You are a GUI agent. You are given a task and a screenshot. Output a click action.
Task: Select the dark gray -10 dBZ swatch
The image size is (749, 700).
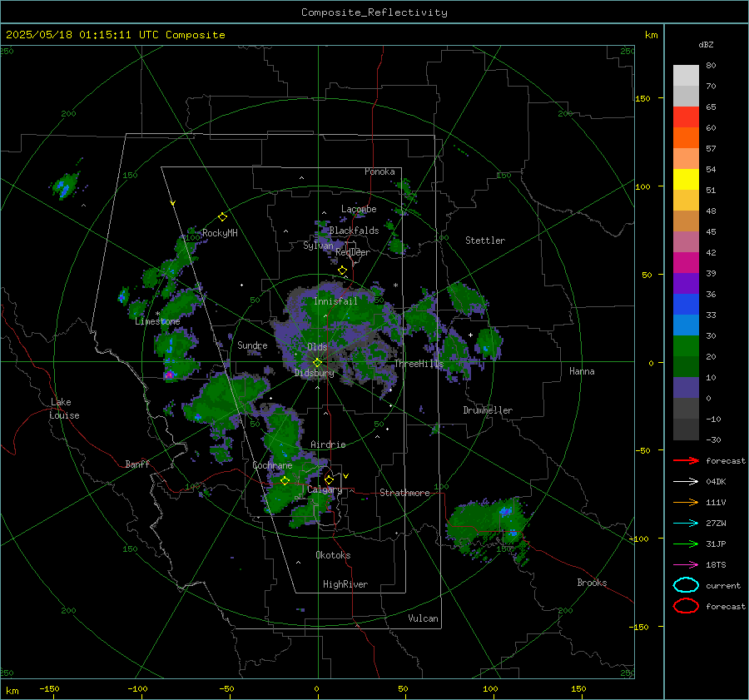pyautogui.click(x=686, y=429)
